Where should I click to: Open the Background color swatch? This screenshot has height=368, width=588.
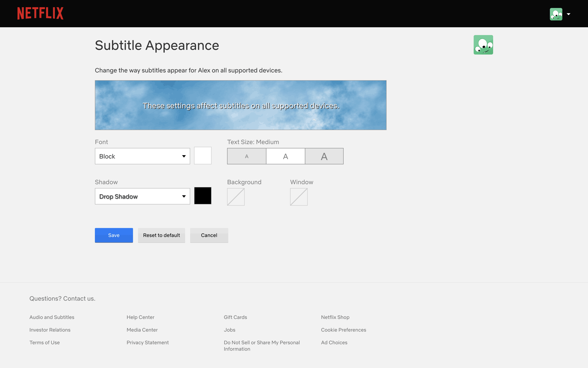(236, 197)
